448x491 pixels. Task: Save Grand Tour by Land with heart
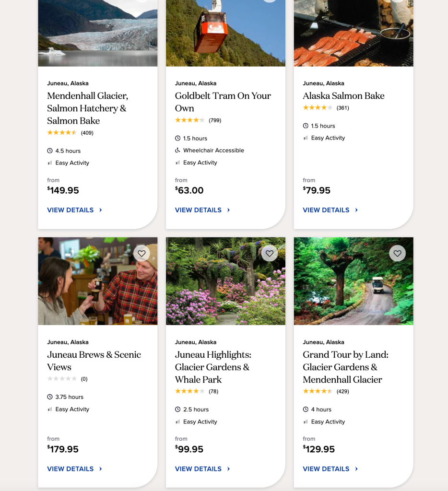(x=397, y=253)
